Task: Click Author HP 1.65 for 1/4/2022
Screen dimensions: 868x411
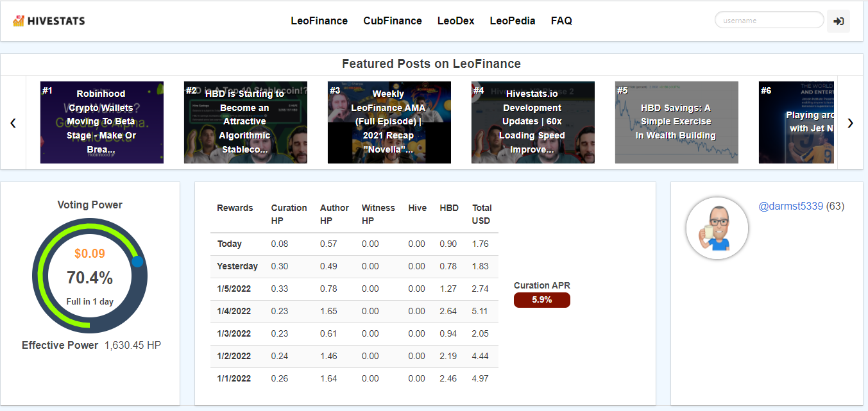Action: tap(328, 311)
